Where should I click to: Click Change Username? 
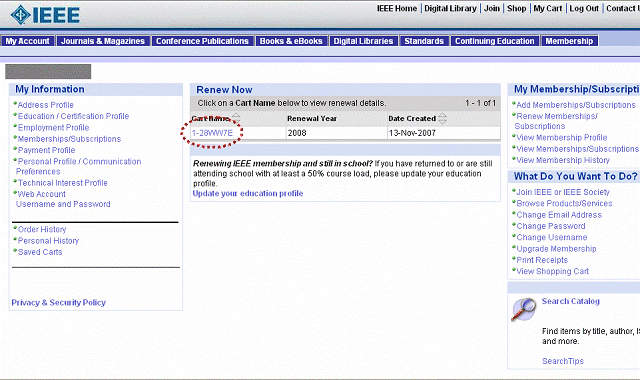[551, 238]
